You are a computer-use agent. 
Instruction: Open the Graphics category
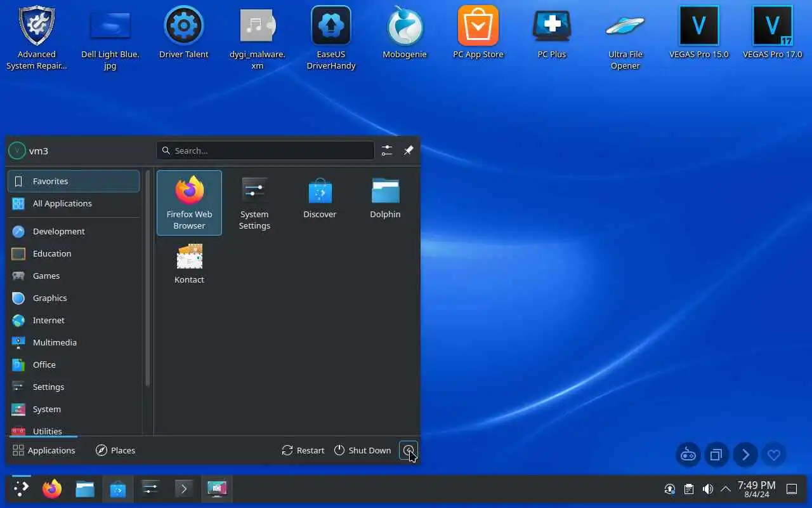coord(74,298)
